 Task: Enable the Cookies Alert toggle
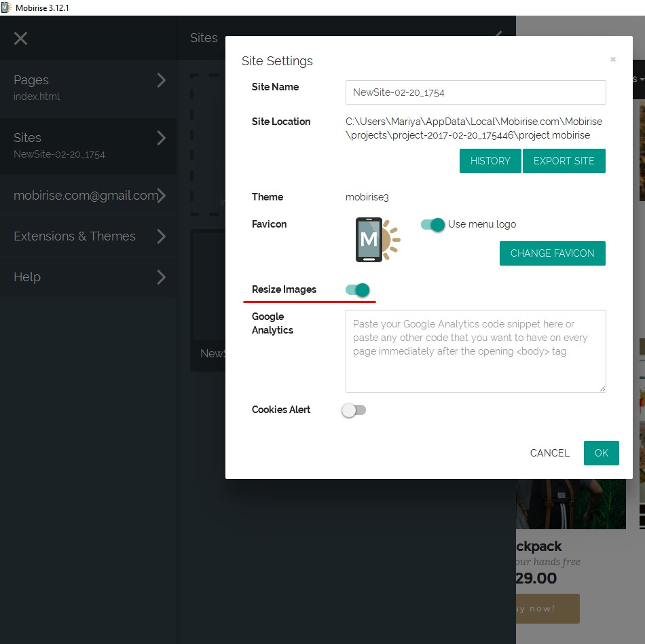pyautogui.click(x=354, y=410)
